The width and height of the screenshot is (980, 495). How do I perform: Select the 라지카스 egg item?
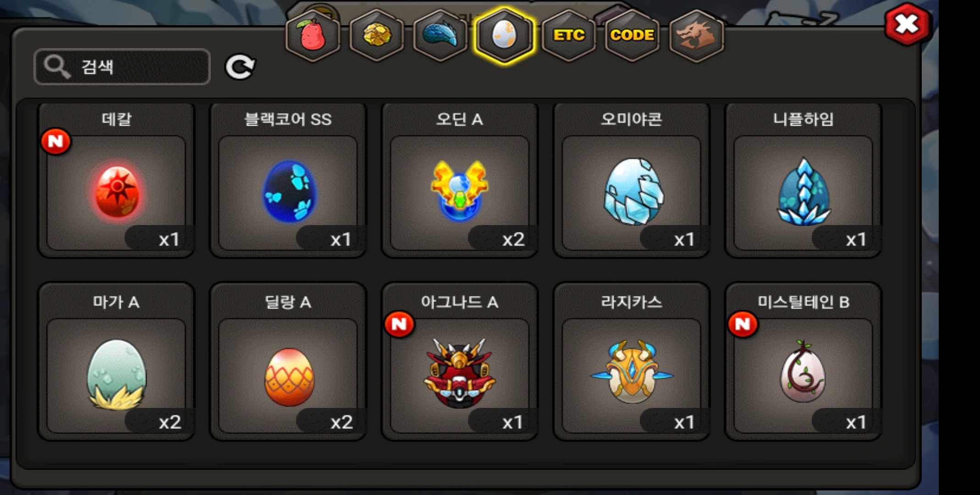(x=632, y=362)
